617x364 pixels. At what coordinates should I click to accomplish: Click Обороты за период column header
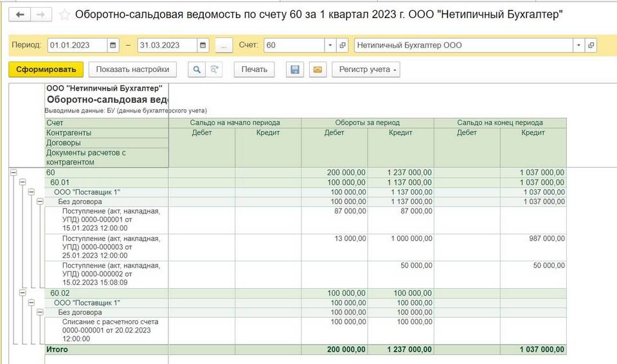(368, 123)
